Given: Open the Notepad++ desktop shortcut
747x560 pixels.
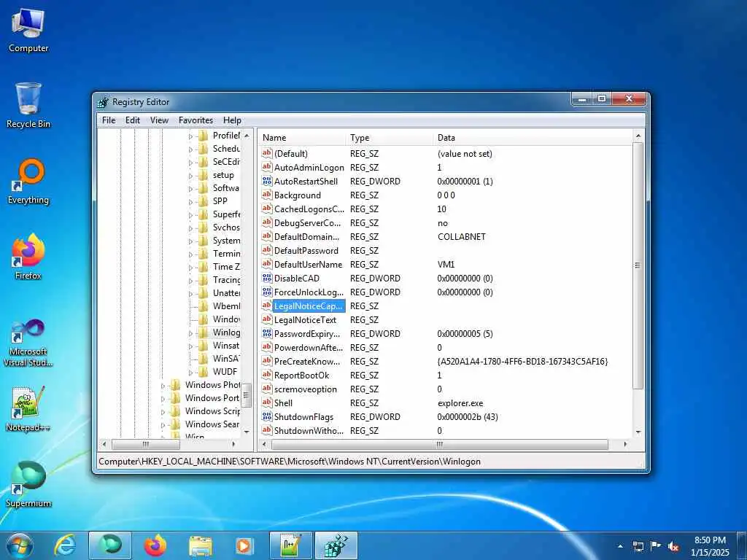Looking at the screenshot, I should point(28,409).
